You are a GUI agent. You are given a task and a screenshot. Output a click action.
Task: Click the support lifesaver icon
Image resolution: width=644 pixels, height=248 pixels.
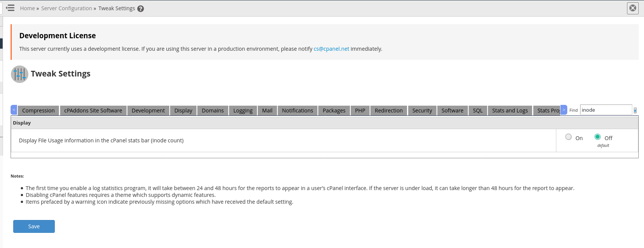(633, 8)
